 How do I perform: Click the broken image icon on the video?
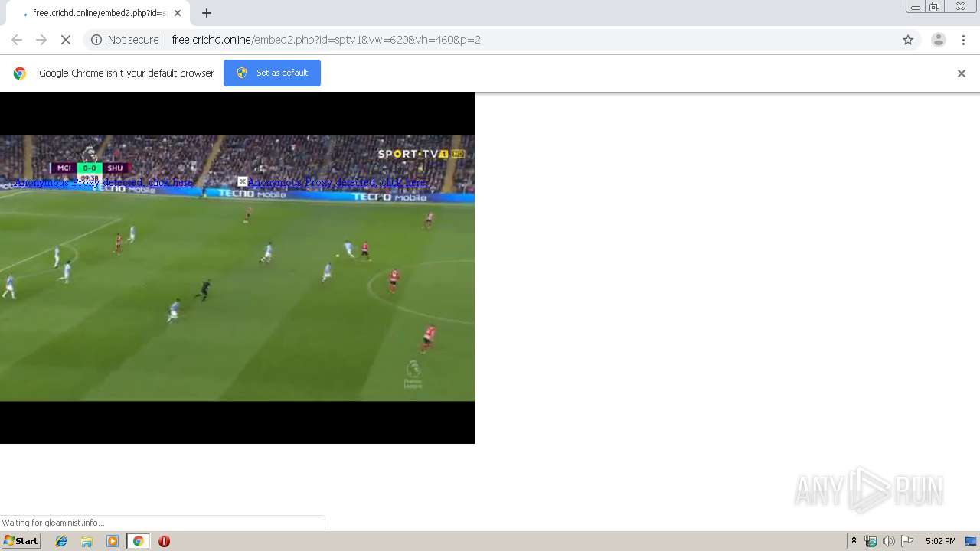pos(242,181)
